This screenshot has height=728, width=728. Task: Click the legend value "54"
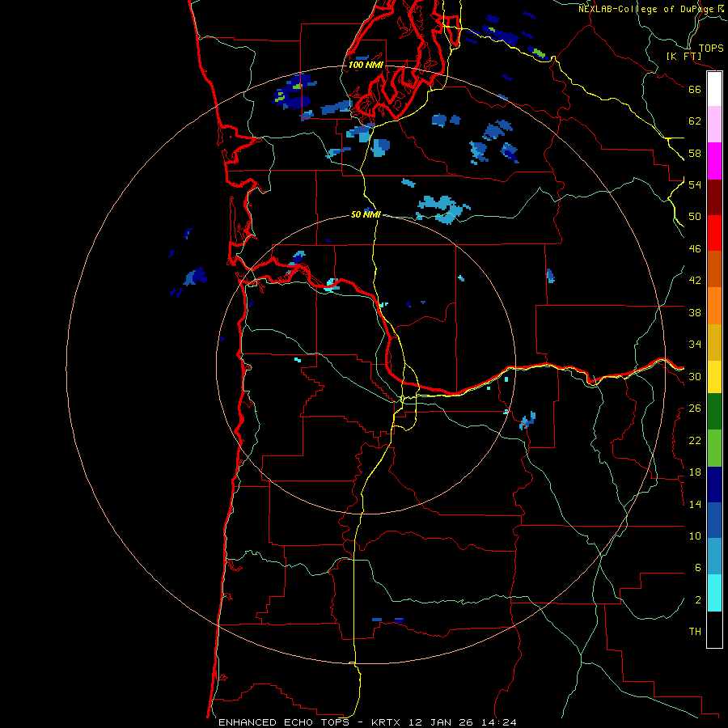[695, 184]
